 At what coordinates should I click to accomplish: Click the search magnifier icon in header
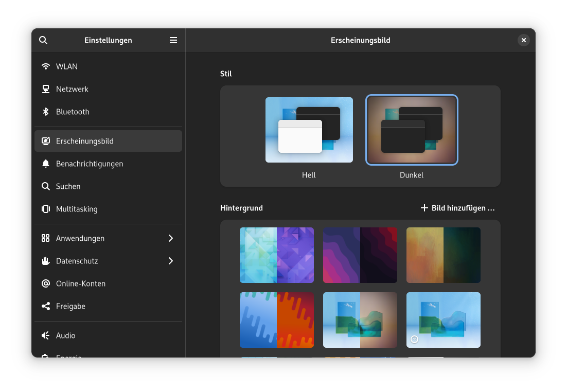click(43, 40)
